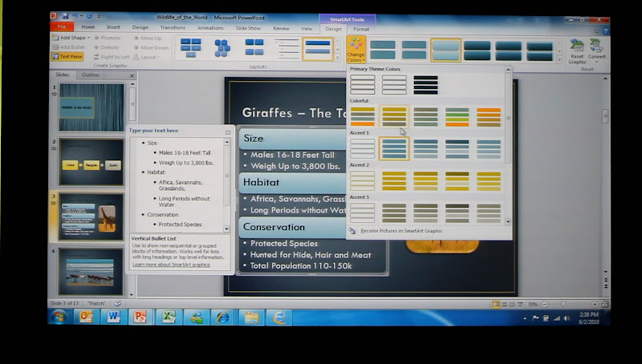Click the zoom out minus button
The image size is (642, 364).
(x=544, y=305)
